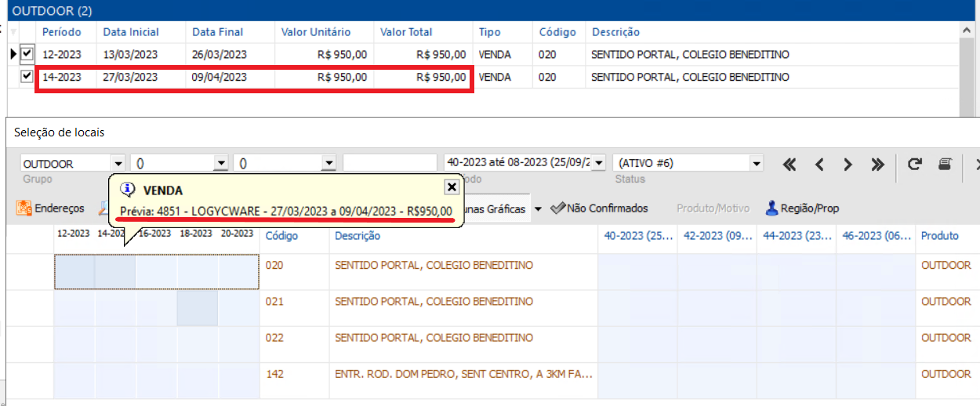Click the refresh icon in the toolbar
Viewport: 980px width, 406px height.
coord(914,164)
